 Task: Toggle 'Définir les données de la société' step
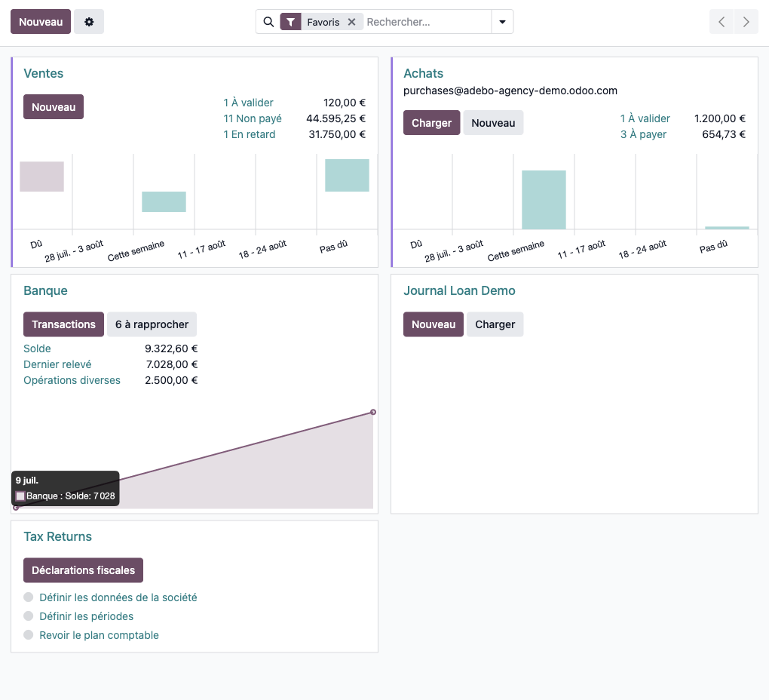(x=29, y=597)
